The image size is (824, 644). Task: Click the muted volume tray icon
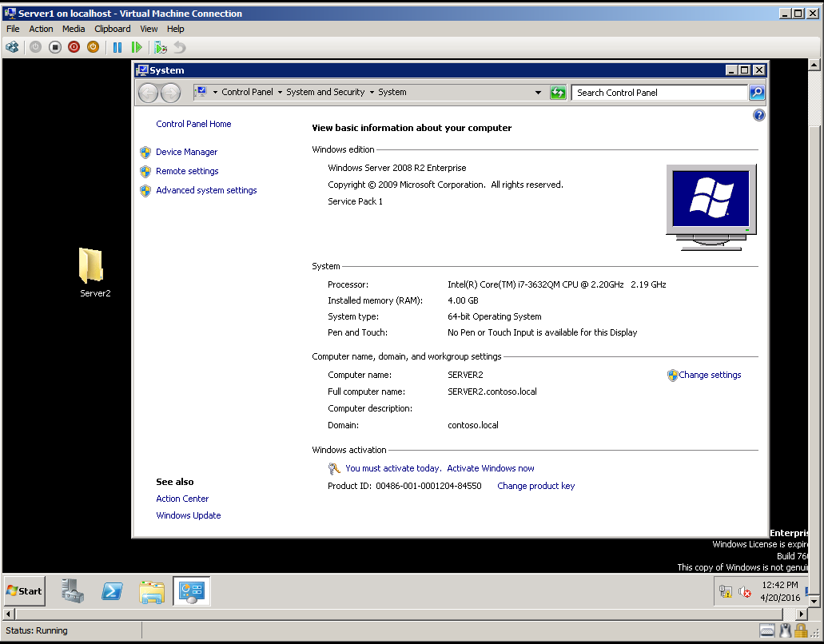click(745, 591)
